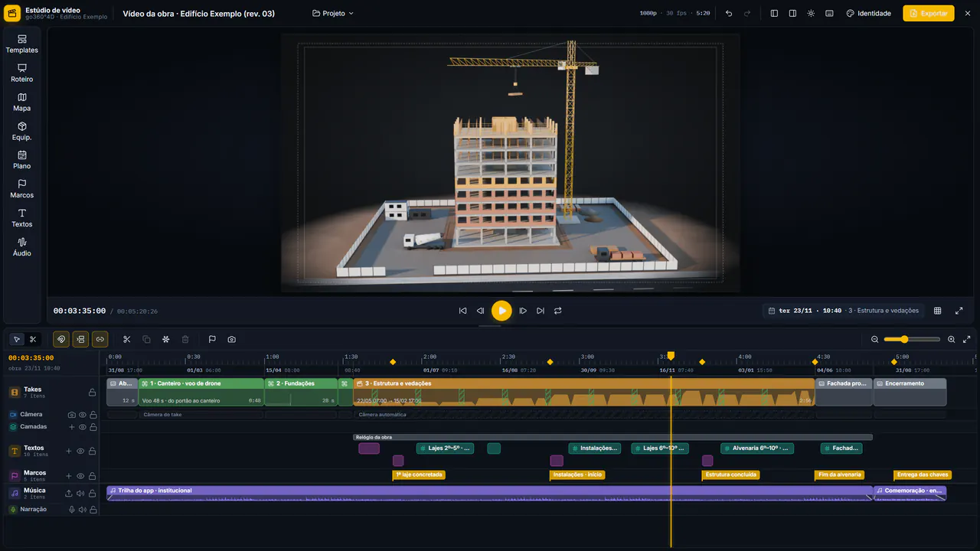Jump to the start of the video

coord(462,311)
